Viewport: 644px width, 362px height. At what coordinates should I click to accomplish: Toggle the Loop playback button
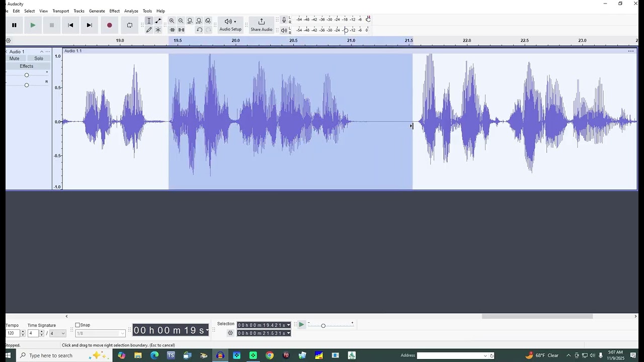tap(129, 25)
